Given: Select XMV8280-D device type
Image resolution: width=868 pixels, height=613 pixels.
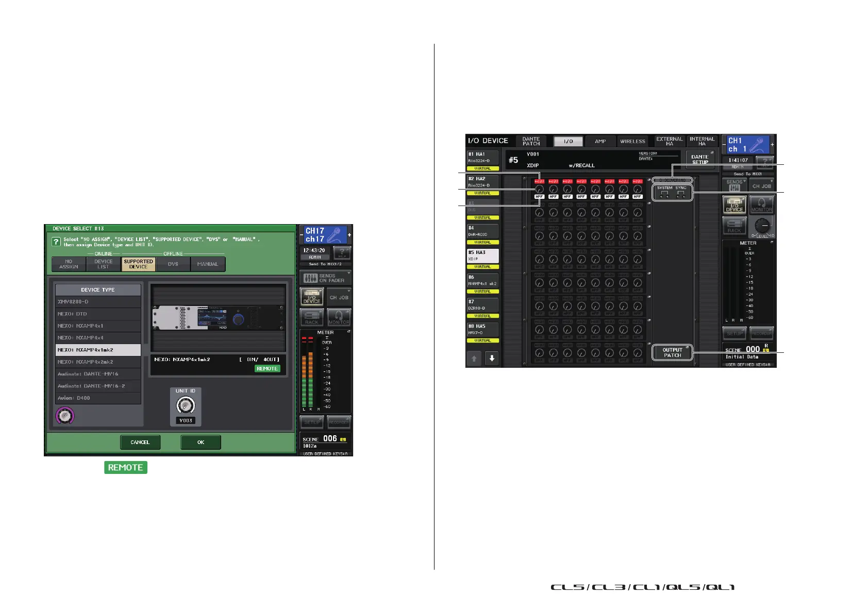Looking at the screenshot, I should tap(98, 302).
